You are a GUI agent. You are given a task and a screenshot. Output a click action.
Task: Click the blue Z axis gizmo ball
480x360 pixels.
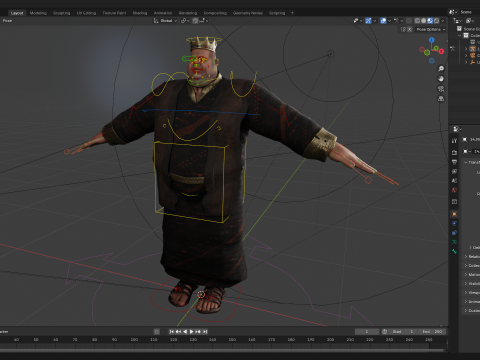(x=432, y=40)
